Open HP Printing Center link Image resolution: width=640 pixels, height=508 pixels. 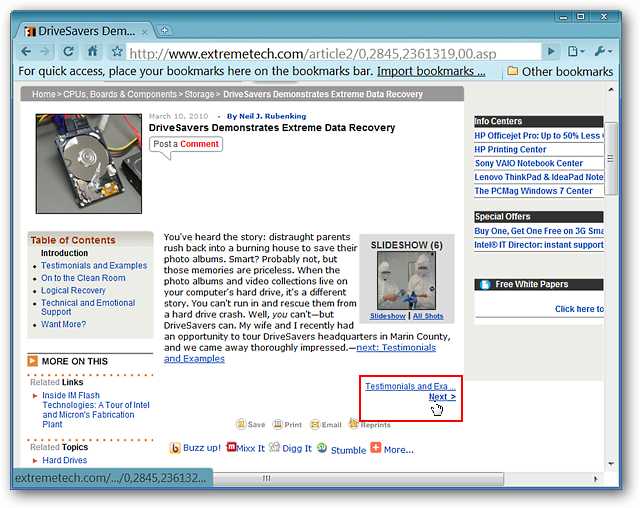coord(510,150)
